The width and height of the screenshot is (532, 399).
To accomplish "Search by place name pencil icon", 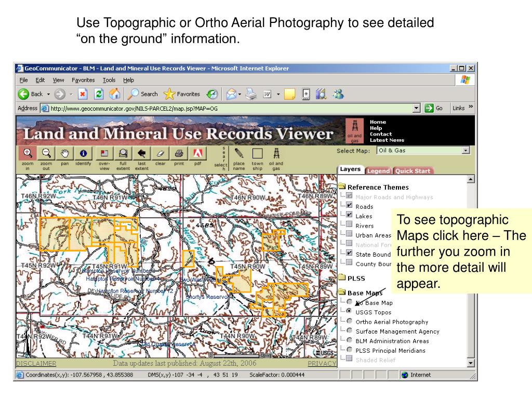I will pos(239,154).
